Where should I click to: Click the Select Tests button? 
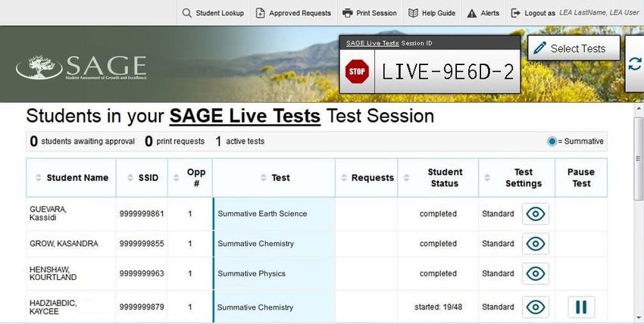coord(574,48)
